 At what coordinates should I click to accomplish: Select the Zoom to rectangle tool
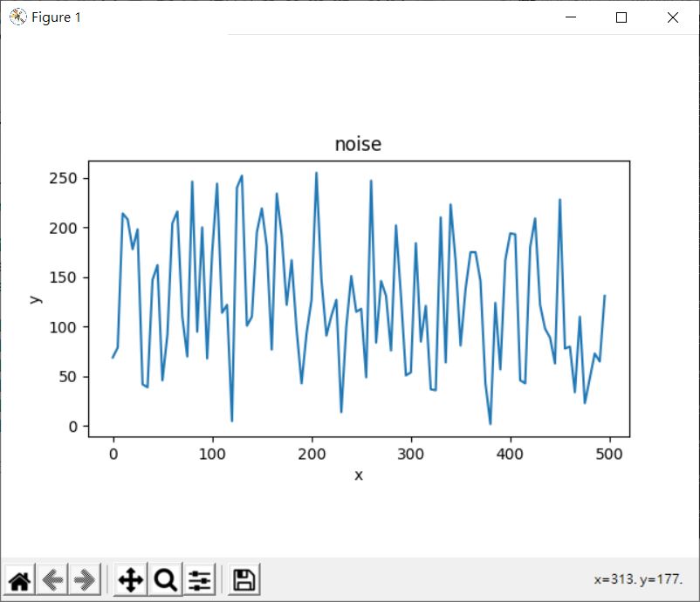pos(166,579)
